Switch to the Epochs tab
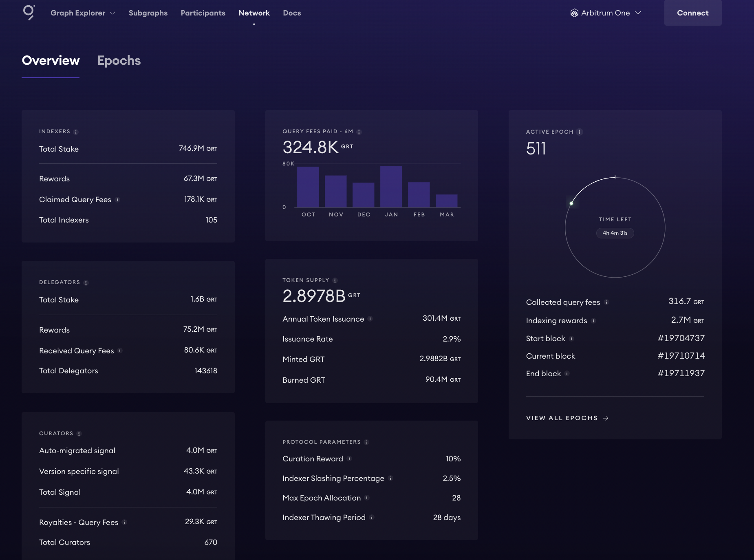Viewport: 754px width, 560px height. click(x=119, y=61)
